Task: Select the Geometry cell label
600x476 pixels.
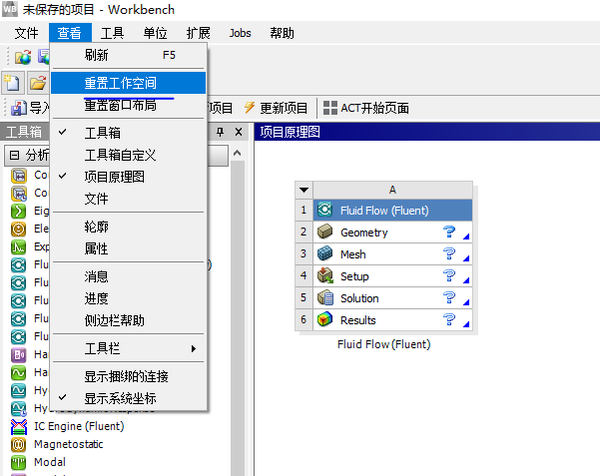Action: pyautogui.click(x=364, y=232)
